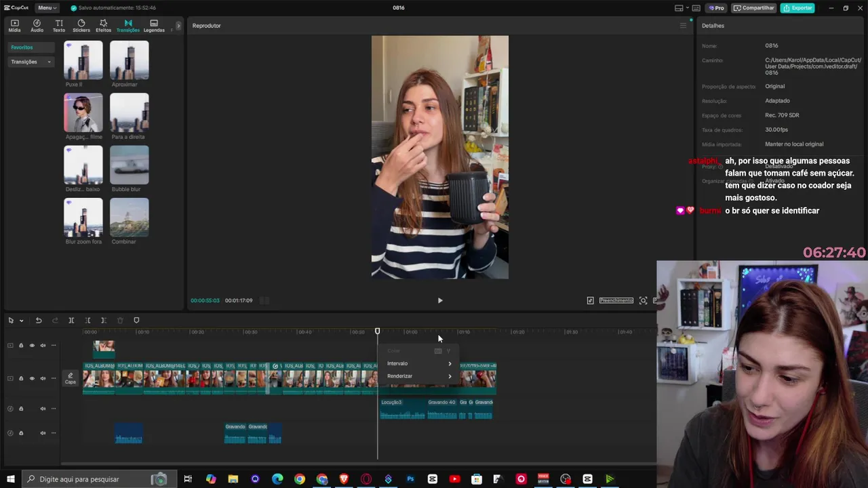Pick the Para a direita transition

[x=129, y=113]
